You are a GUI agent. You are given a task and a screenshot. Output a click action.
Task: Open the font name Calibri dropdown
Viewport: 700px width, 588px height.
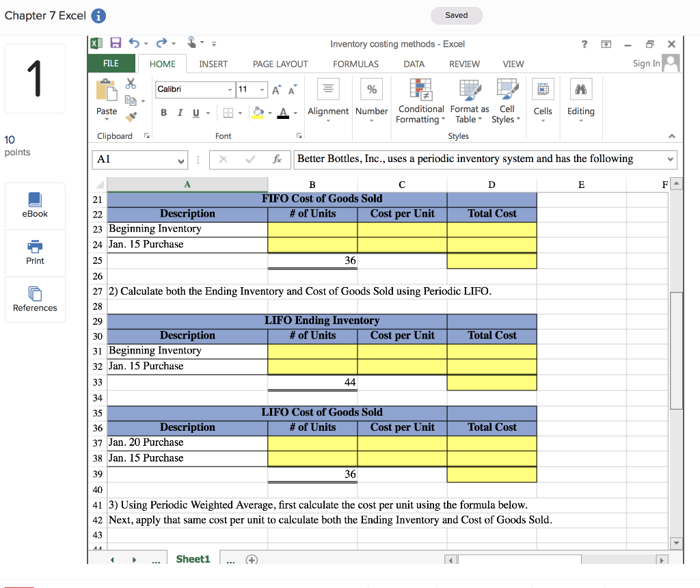[230, 90]
